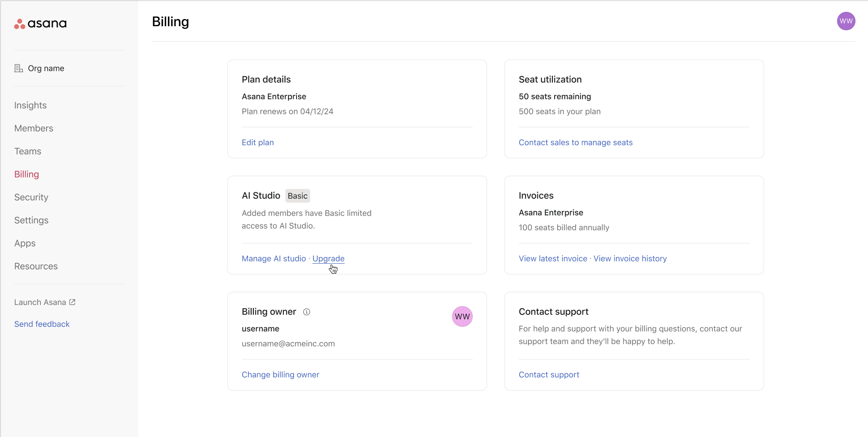The image size is (868, 437).
Task: Select the Org name building icon
Action: (19, 67)
